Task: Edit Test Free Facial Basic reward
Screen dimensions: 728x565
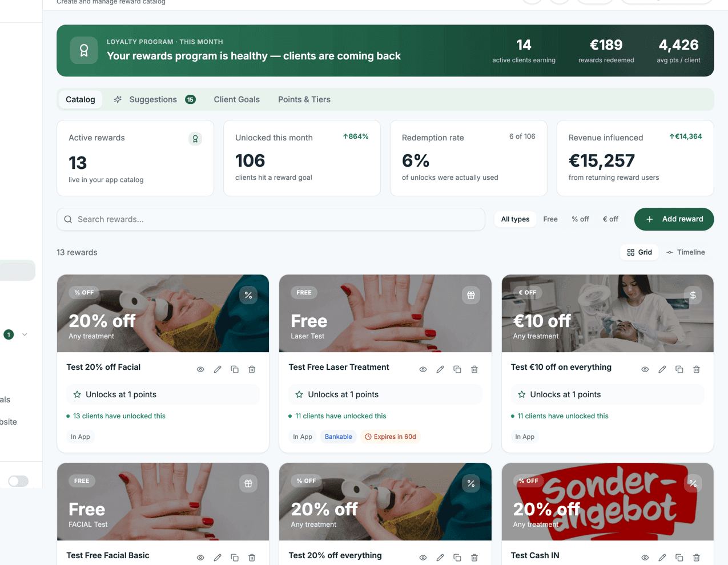Action: [x=218, y=558]
